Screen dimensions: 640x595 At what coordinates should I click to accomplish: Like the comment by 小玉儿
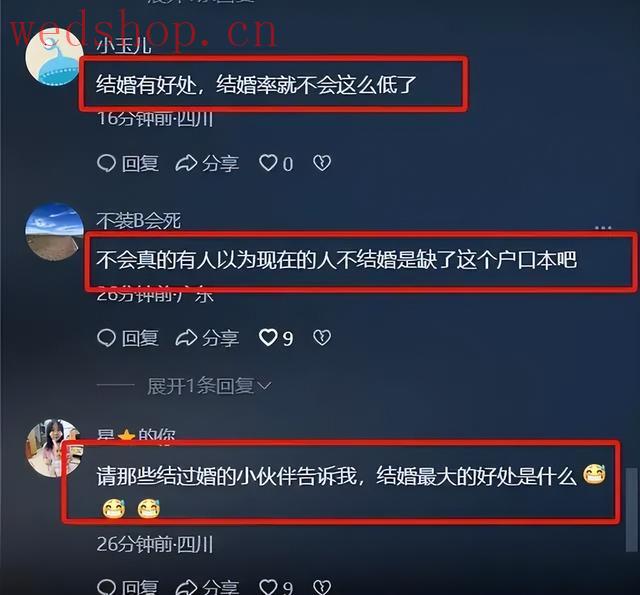[x=268, y=163]
